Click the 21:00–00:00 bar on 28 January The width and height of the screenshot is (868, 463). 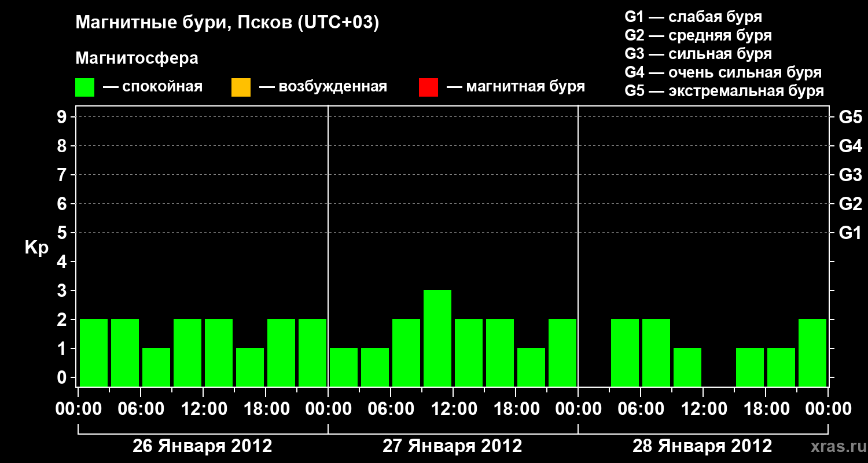[x=812, y=352]
